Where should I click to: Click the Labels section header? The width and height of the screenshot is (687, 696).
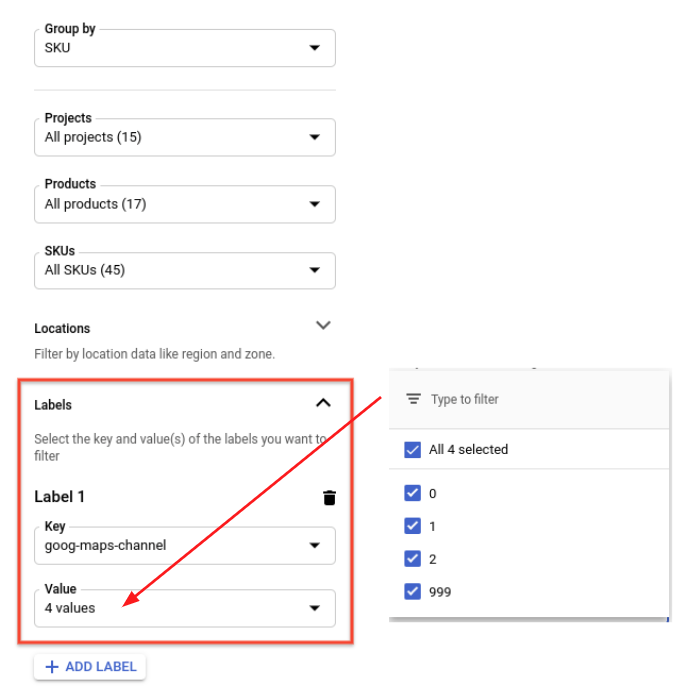coord(53,405)
